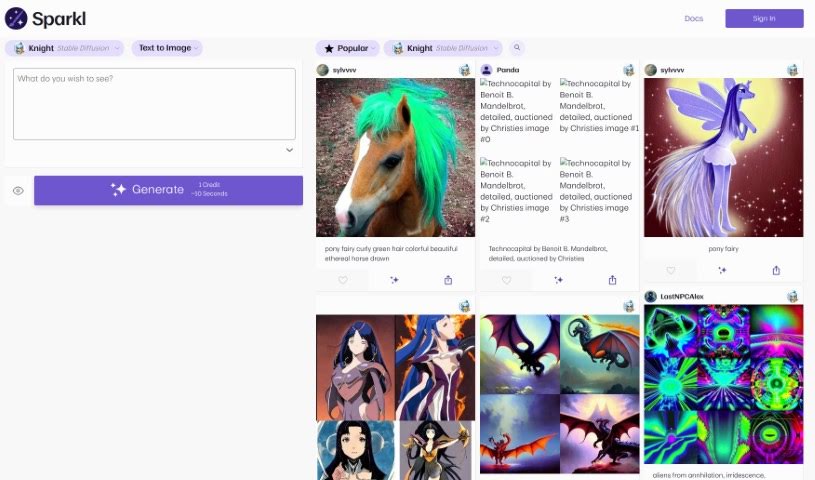Open the Text to Image mode dropdown
Image resolution: width=815 pixels, height=480 pixels.
pos(167,48)
